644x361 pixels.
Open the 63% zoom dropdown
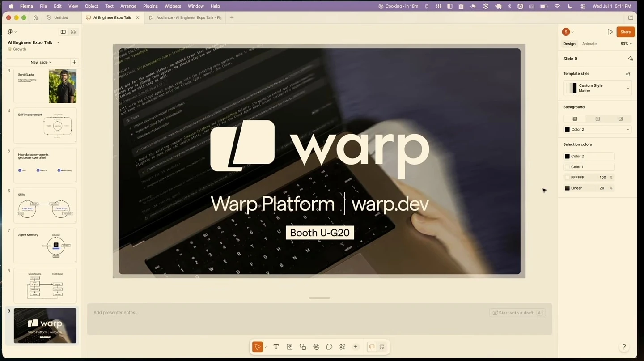coord(626,44)
